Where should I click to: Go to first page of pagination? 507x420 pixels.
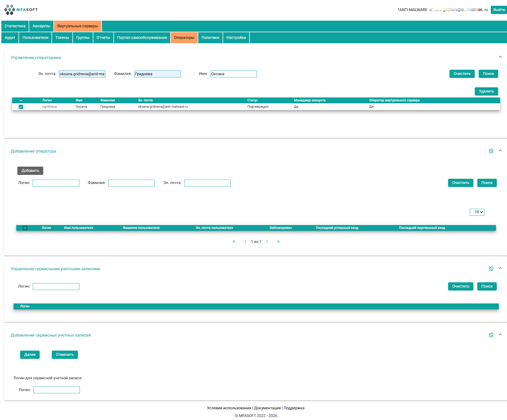(234, 242)
